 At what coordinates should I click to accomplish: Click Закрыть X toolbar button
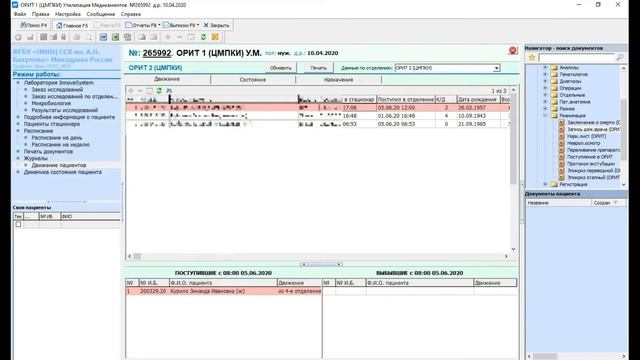coord(216,25)
